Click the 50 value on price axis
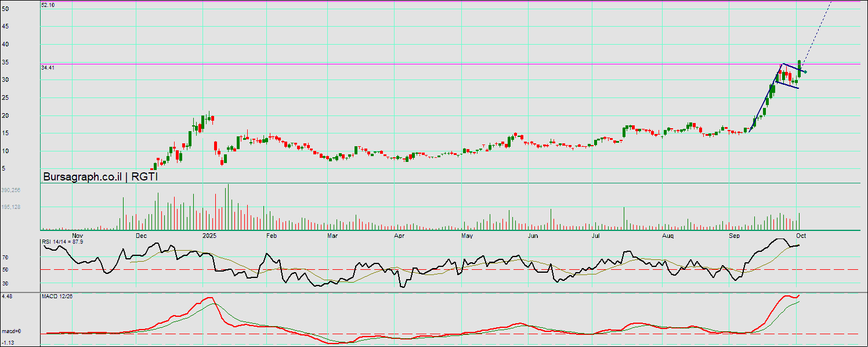 tap(5, 9)
